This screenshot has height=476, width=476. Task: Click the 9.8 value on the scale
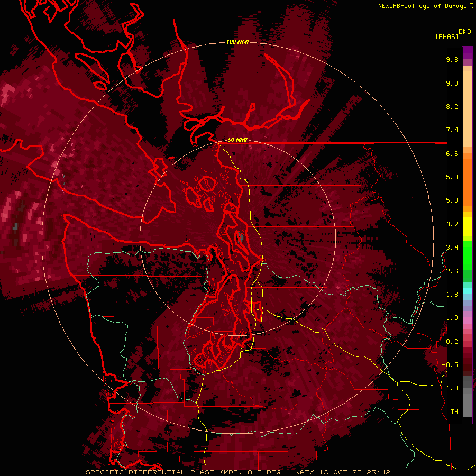[x=452, y=59]
